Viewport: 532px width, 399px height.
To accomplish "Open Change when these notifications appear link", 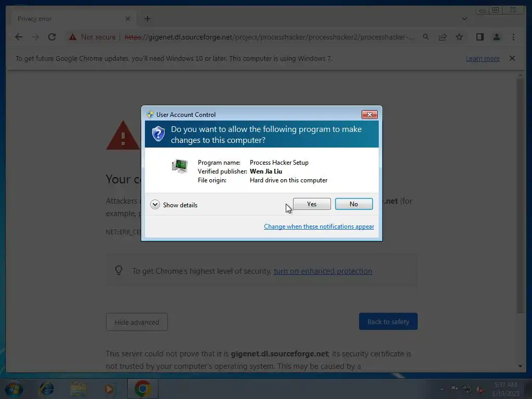I will pyautogui.click(x=319, y=227).
